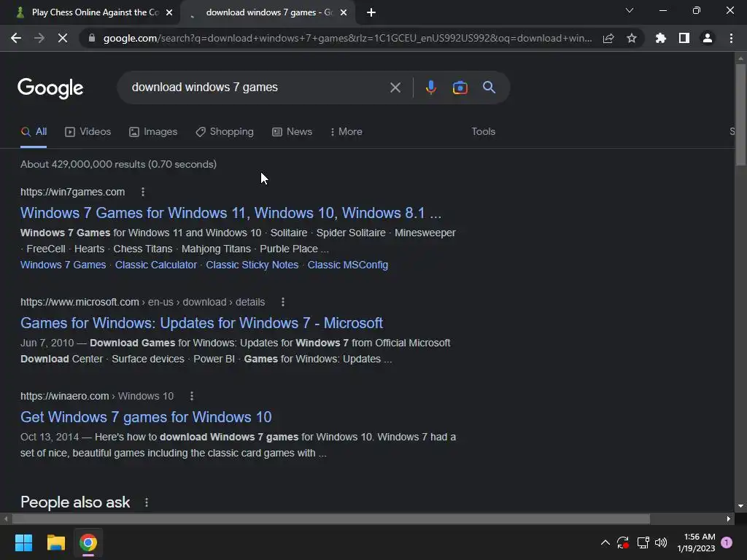The image size is (747, 560).
Task: Open the search Tools options
Action: 483,132
